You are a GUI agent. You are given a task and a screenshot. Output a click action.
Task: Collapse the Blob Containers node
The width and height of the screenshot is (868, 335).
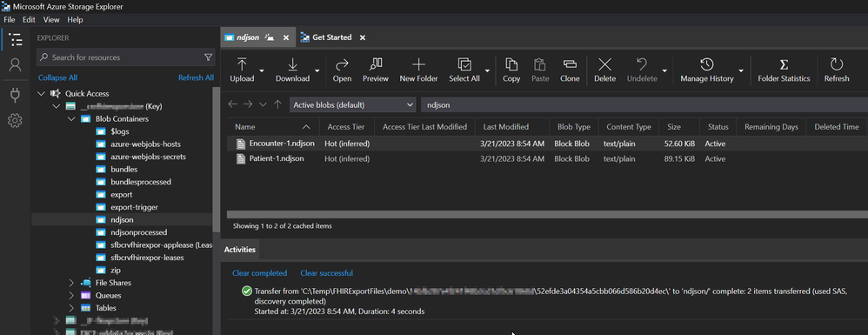pos(70,118)
